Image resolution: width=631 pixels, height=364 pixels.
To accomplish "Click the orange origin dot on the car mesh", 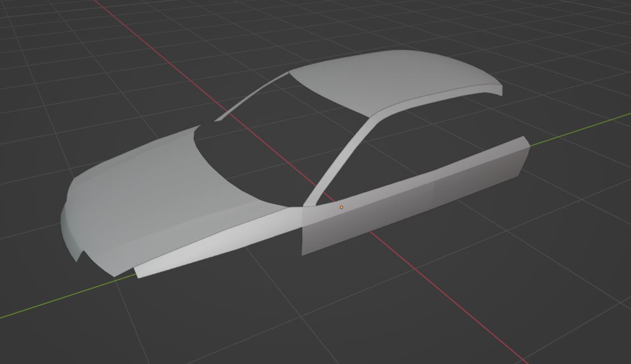I will (341, 207).
